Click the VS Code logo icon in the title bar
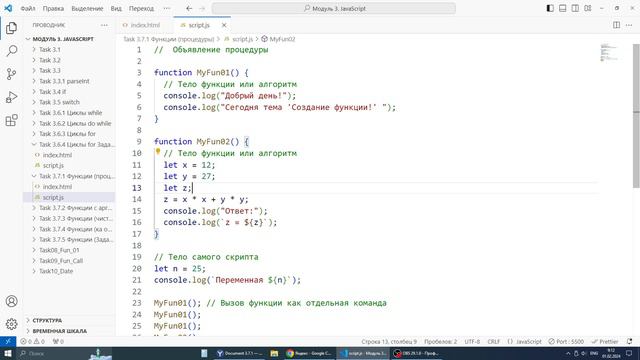The width and height of the screenshot is (640, 360). (8, 8)
